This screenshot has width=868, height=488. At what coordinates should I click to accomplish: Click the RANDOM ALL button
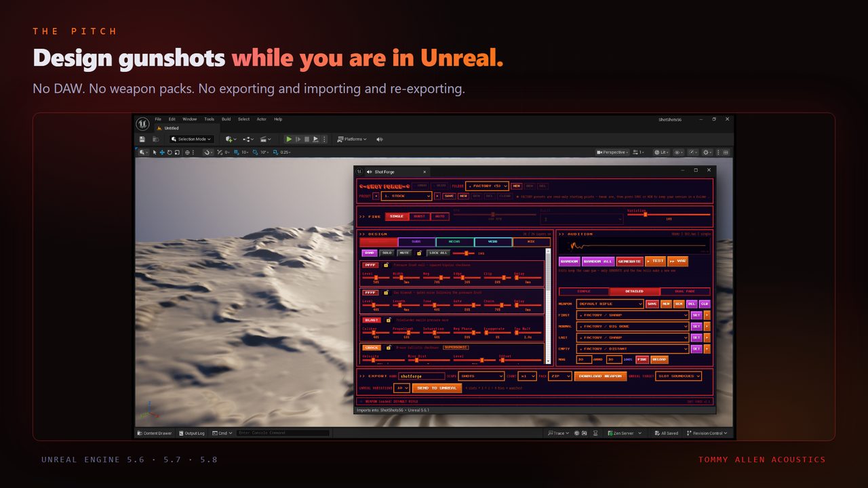click(597, 261)
